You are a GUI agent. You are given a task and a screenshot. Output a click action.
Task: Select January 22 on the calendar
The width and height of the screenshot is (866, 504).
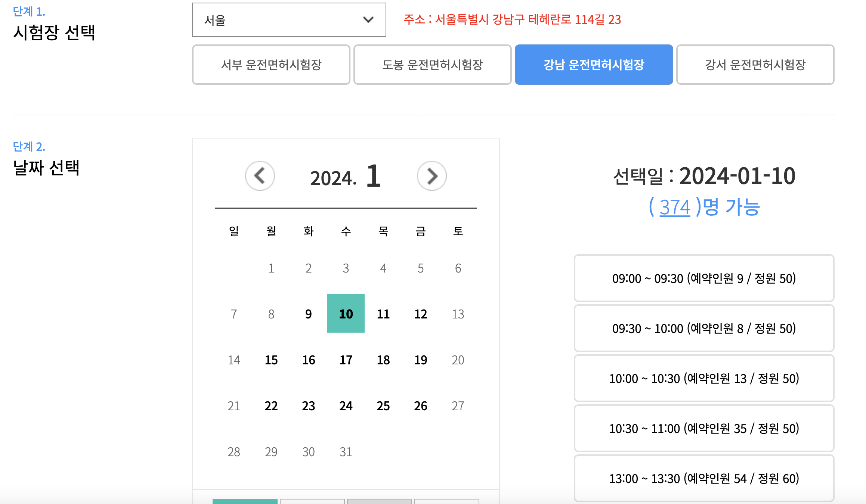pos(271,406)
